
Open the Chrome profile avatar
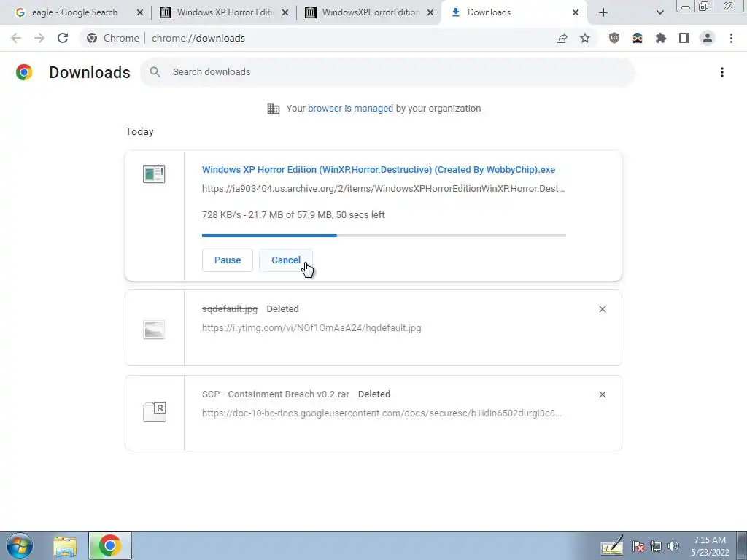pyautogui.click(x=708, y=38)
